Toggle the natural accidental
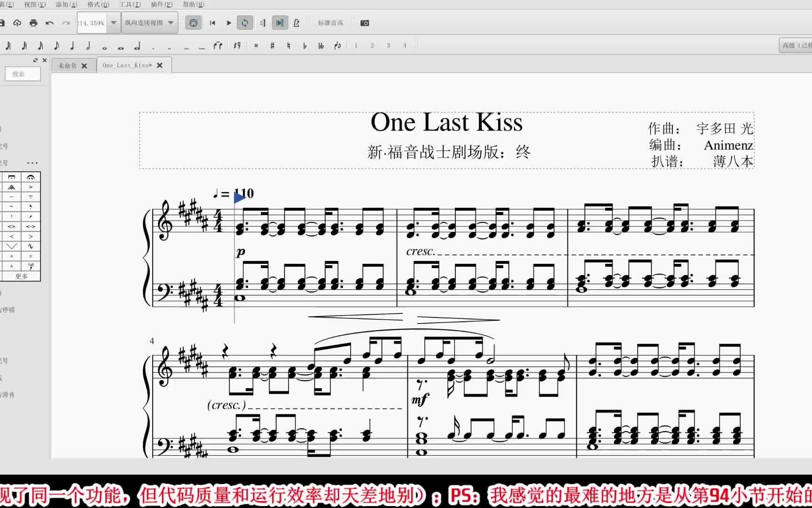The image size is (812, 508). point(289,46)
